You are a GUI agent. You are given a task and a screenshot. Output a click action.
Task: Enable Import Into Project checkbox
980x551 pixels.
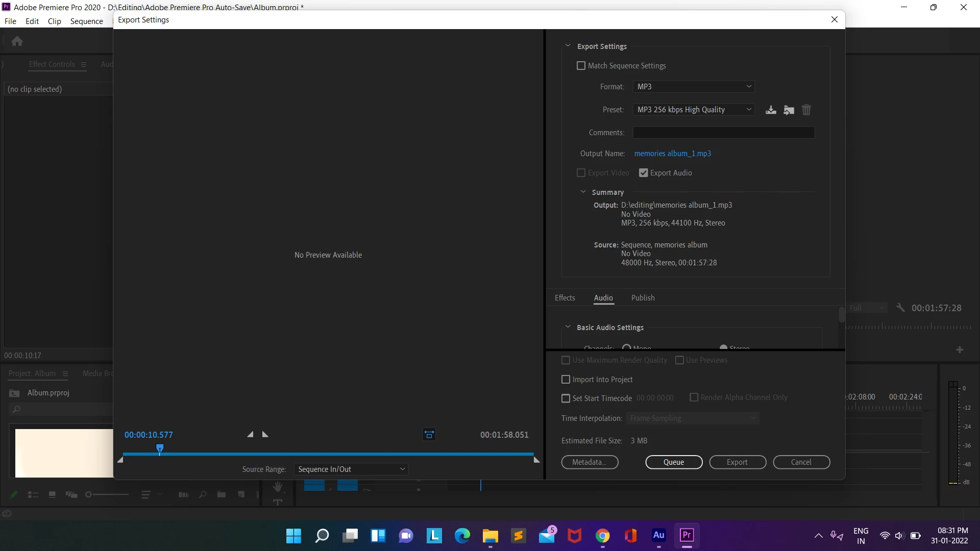(566, 380)
